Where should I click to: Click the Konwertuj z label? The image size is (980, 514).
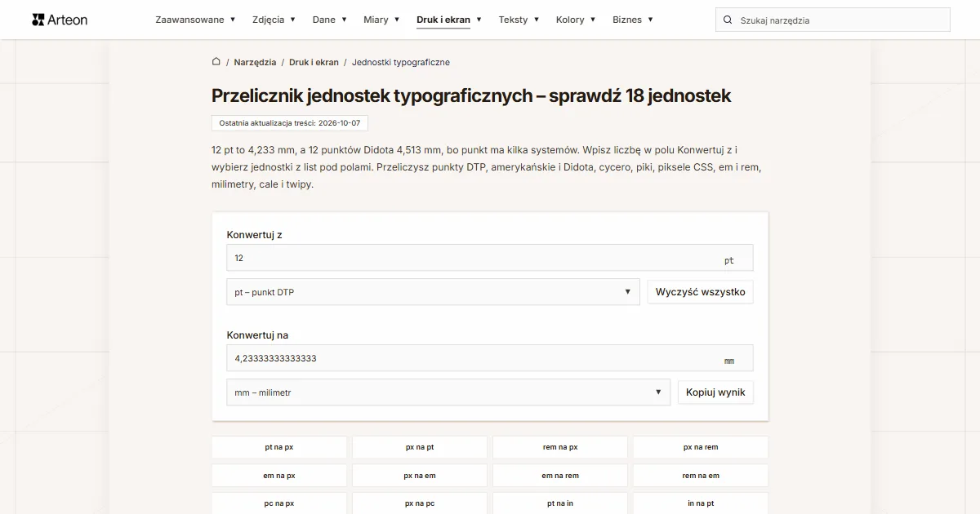(x=255, y=235)
